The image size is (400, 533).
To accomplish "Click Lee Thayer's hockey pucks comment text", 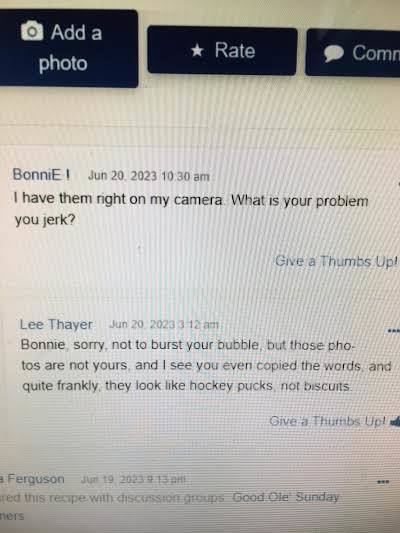I will [x=206, y=366].
